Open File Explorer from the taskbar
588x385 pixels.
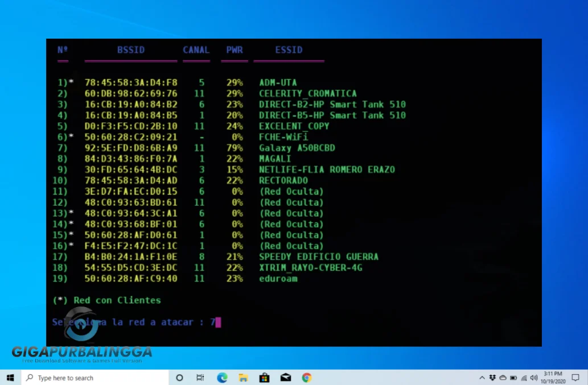[x=242, y=377]
